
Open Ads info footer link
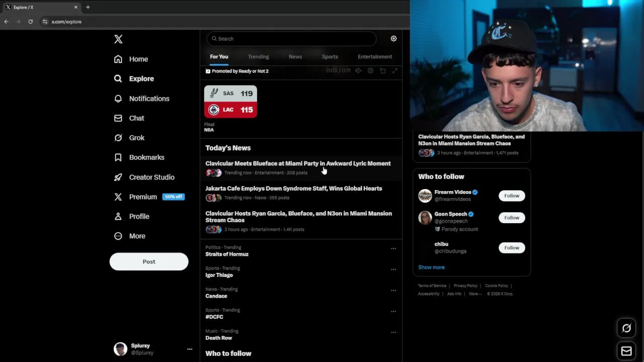(x=454, y=294)
